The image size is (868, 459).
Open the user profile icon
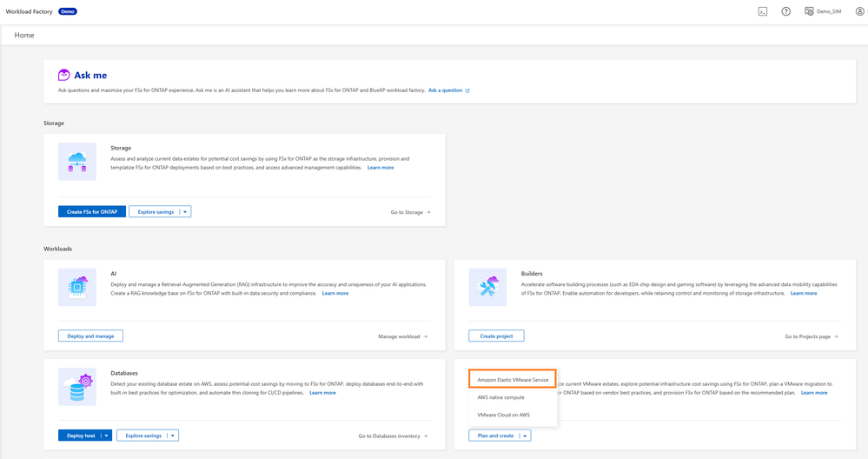coord(859,11)
